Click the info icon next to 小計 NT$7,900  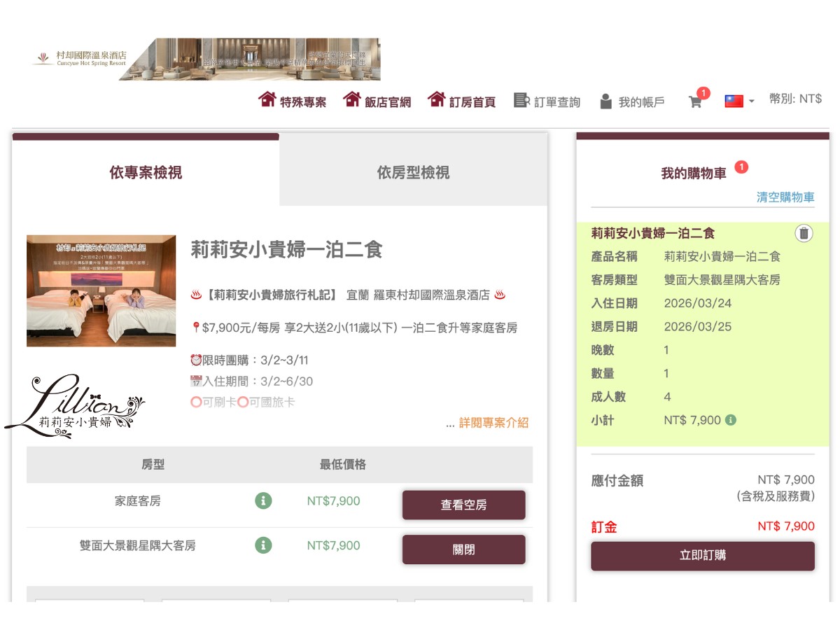click(x=732, y=420)
